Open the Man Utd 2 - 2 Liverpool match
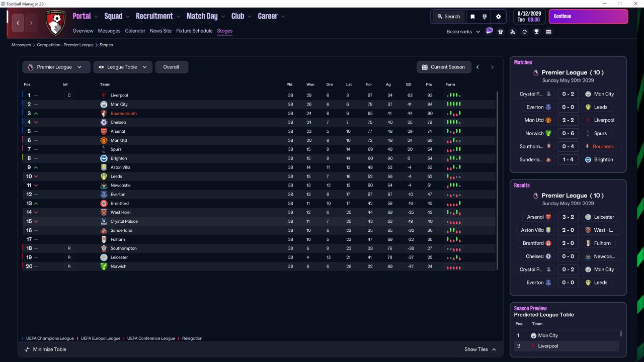 [x=568, y=120]
